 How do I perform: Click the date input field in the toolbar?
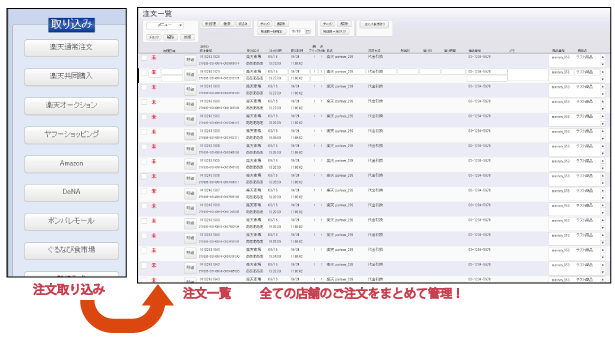297,31
